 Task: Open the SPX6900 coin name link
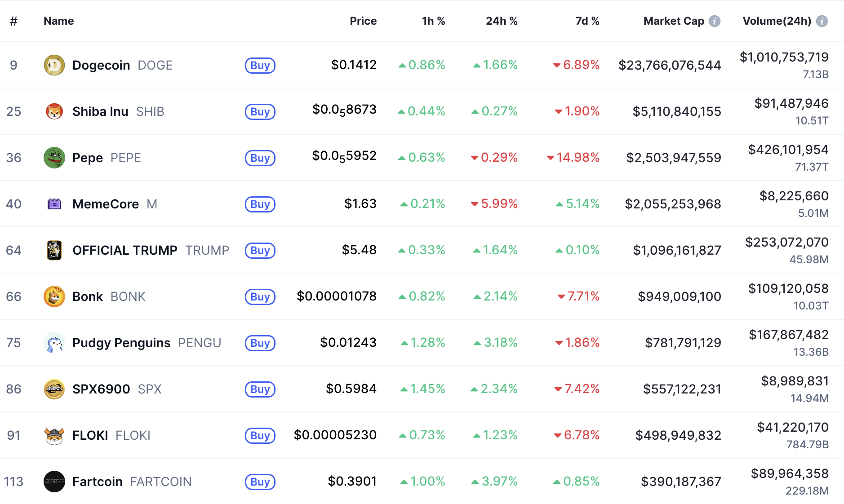101,389
